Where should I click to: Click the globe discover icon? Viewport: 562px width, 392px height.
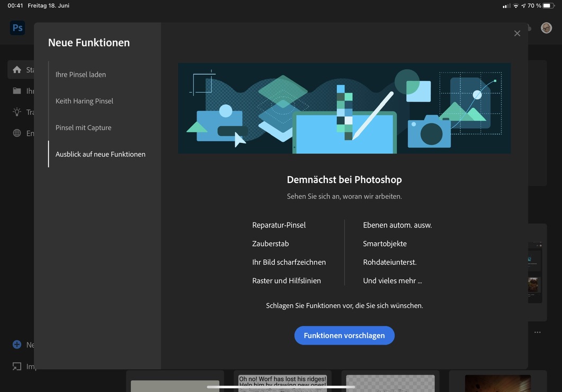tap(17, 133)
